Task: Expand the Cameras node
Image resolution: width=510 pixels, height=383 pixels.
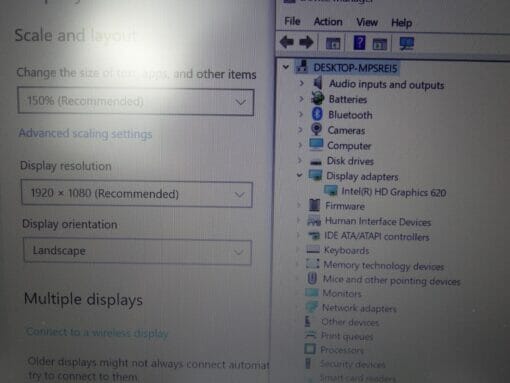Action: [300, 129]
